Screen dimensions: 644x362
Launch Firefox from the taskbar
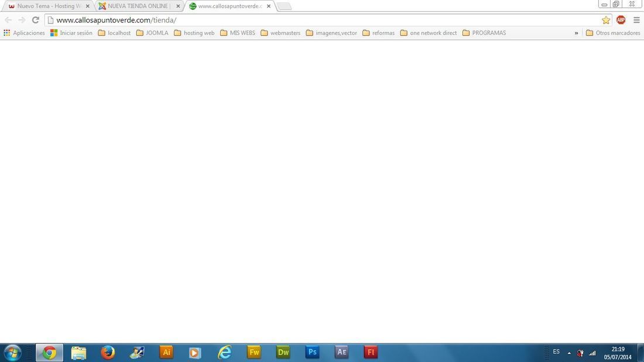click(x=108, y=352)
